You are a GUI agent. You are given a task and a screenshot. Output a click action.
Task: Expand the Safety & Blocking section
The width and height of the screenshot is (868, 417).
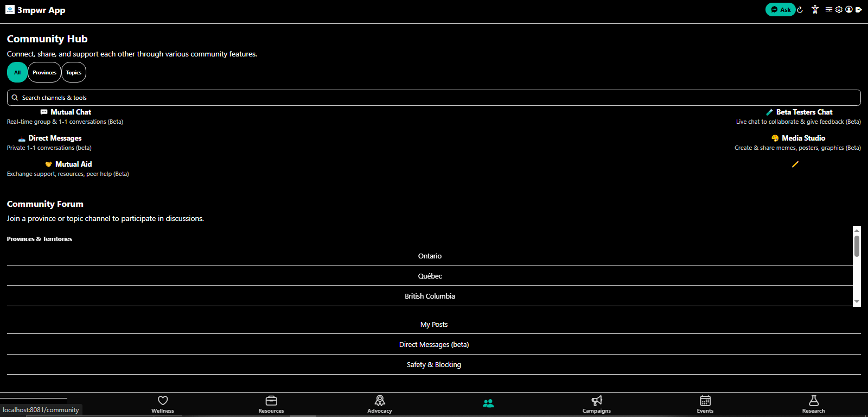[434, 364]
